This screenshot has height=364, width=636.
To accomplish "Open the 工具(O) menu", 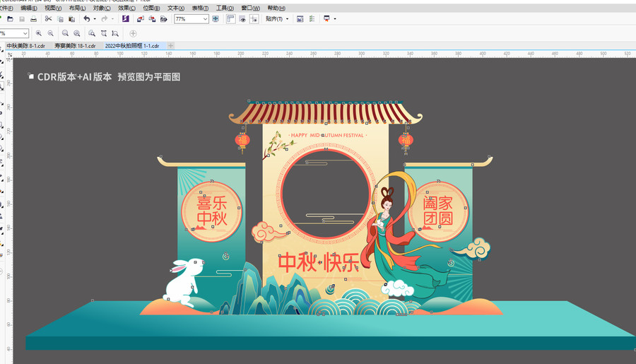I will point(225,8).
